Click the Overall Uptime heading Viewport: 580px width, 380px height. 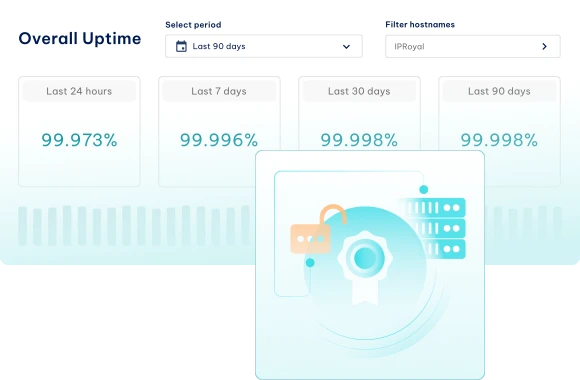pyautogui.click(x=80, y=38)
